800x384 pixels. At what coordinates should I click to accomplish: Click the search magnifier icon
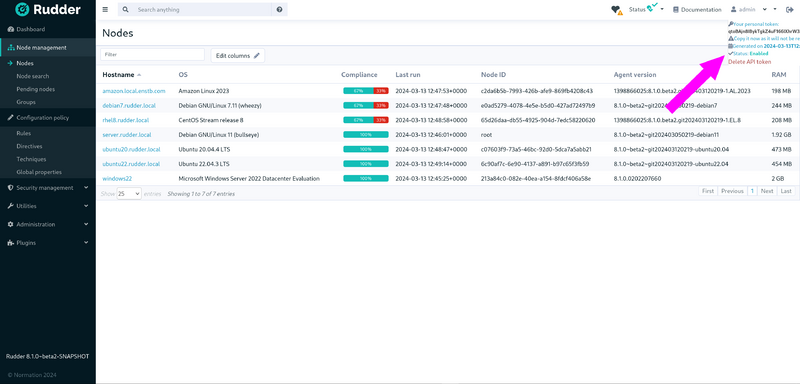pyautogui.click(x=126, y=10)
